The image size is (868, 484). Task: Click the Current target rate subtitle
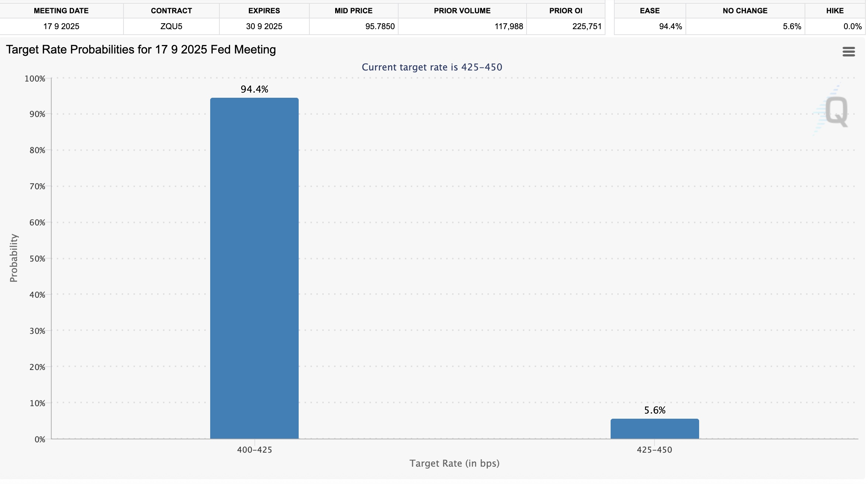[432, 67]
